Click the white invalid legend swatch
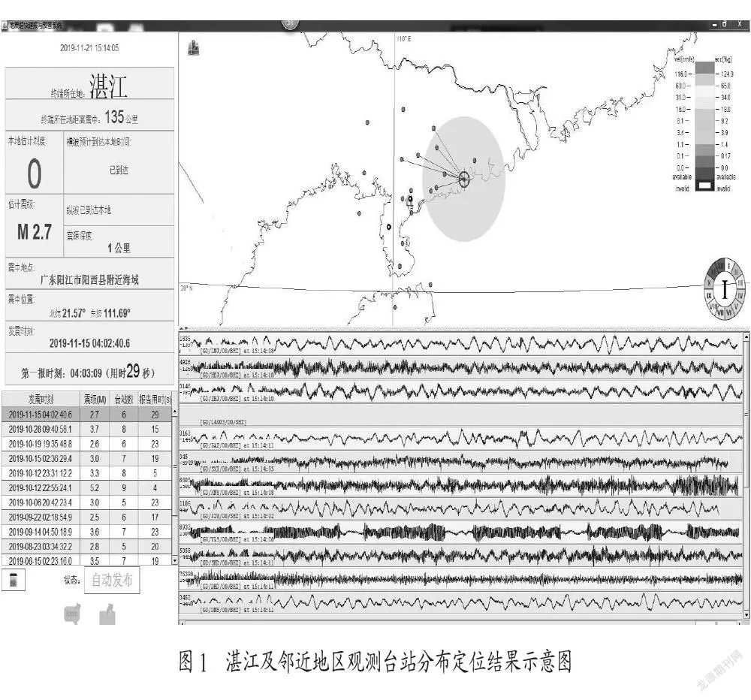 coord(704,186)
